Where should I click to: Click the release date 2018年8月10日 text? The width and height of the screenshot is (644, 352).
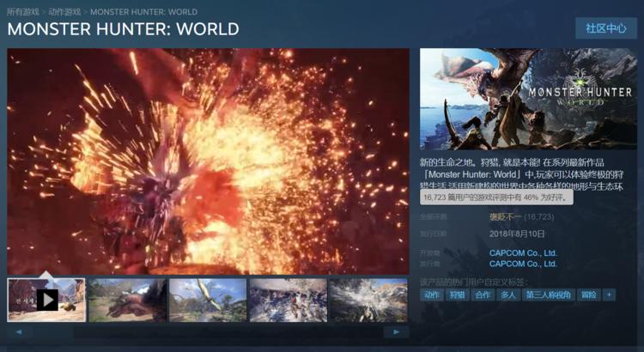coord(517,234)
